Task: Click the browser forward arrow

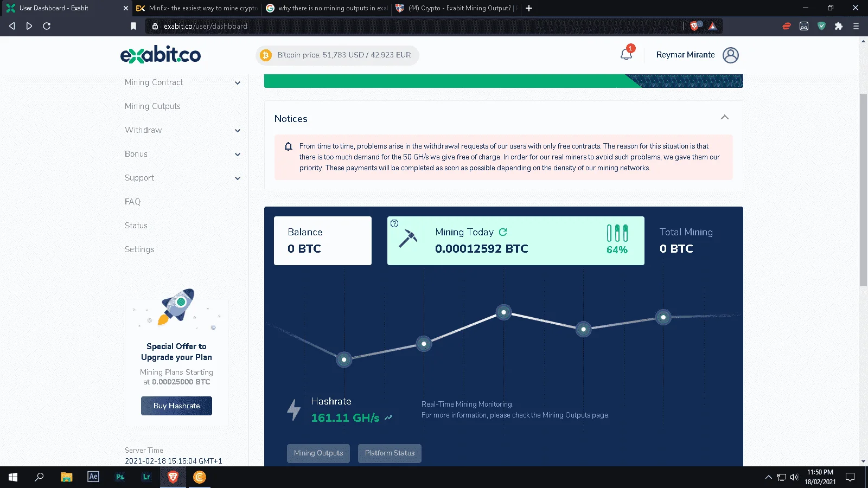Action: [29, 26]
